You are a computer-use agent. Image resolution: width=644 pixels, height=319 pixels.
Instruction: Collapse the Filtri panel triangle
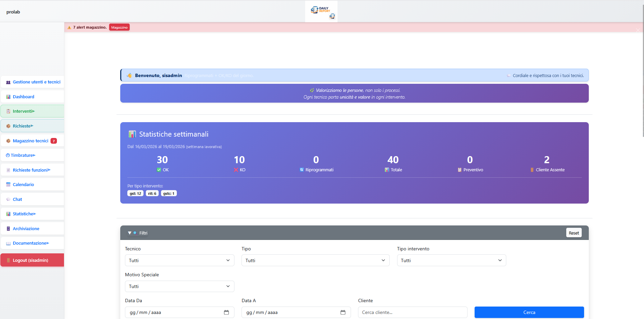[x=130, y=233]
